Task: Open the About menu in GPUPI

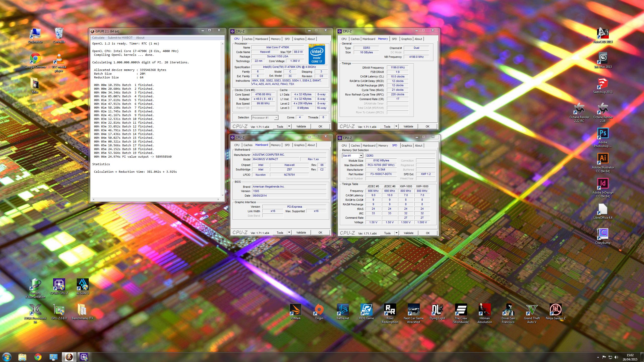Action: coord(140,38)
